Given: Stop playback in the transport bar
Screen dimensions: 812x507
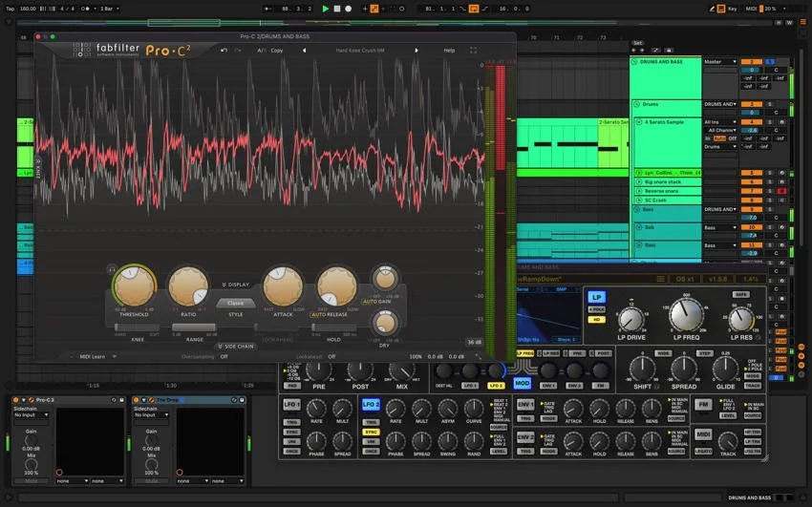Looking at the screenshot, I should [x=336, y=9].
